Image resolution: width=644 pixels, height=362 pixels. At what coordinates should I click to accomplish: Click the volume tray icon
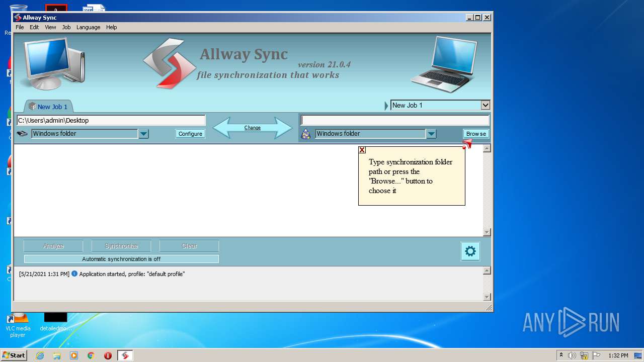tap(572, 355)
